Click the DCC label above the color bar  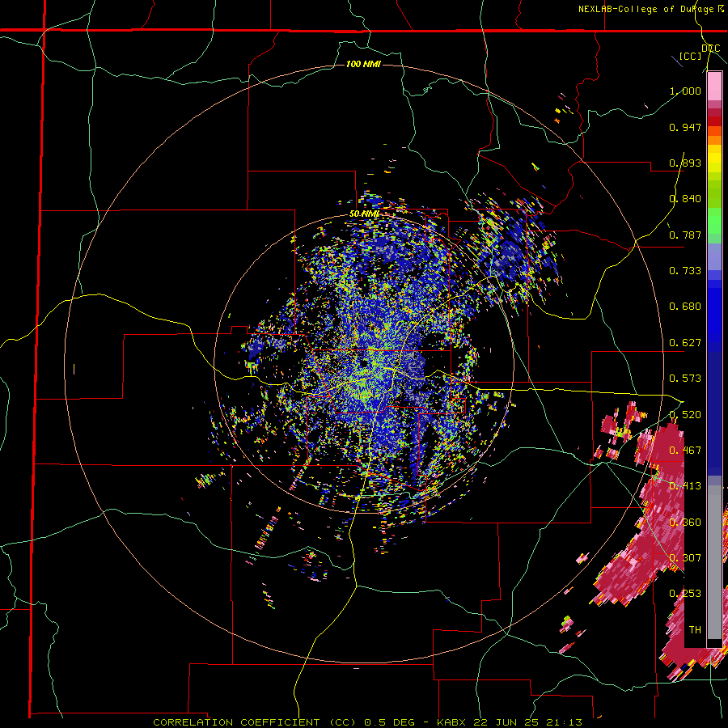coord(710,49)
